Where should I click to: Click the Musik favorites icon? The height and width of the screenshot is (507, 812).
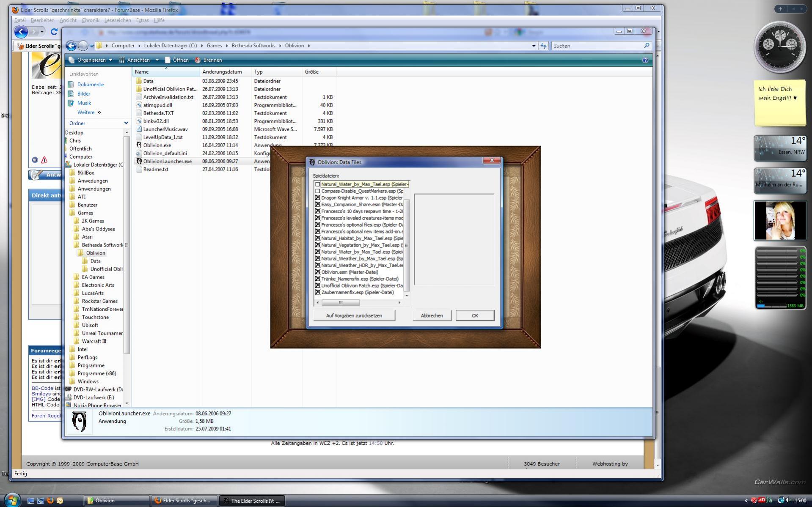point(71,103)
